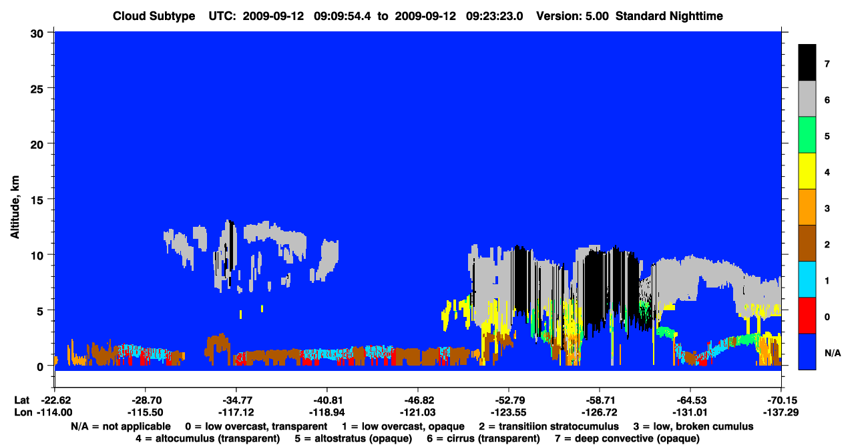Click legend text '7 = deep convective (opaque)'
868x445 pixels.
click(628, 439)
